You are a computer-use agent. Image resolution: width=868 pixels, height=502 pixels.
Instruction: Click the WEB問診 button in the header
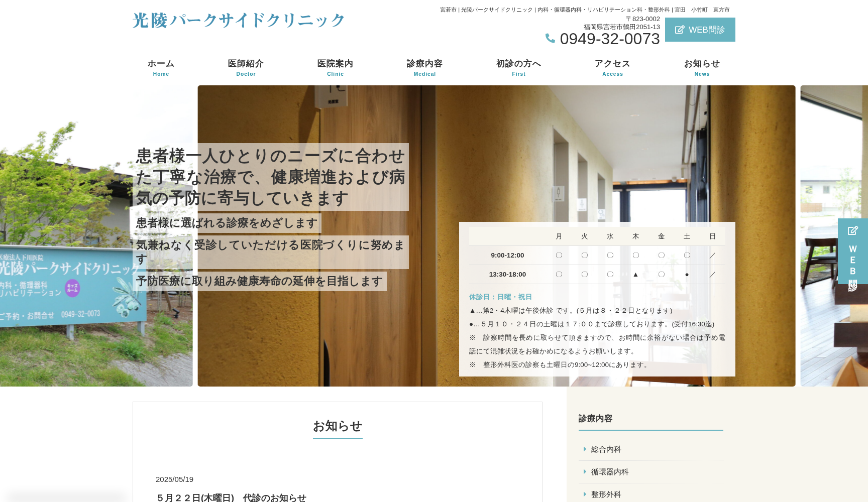(700, 30)
